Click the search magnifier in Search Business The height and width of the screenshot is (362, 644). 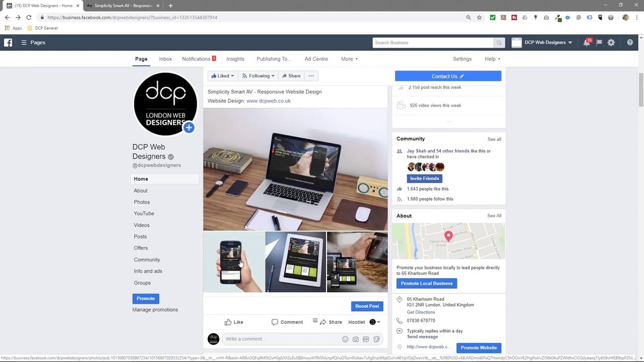[499, 43]
